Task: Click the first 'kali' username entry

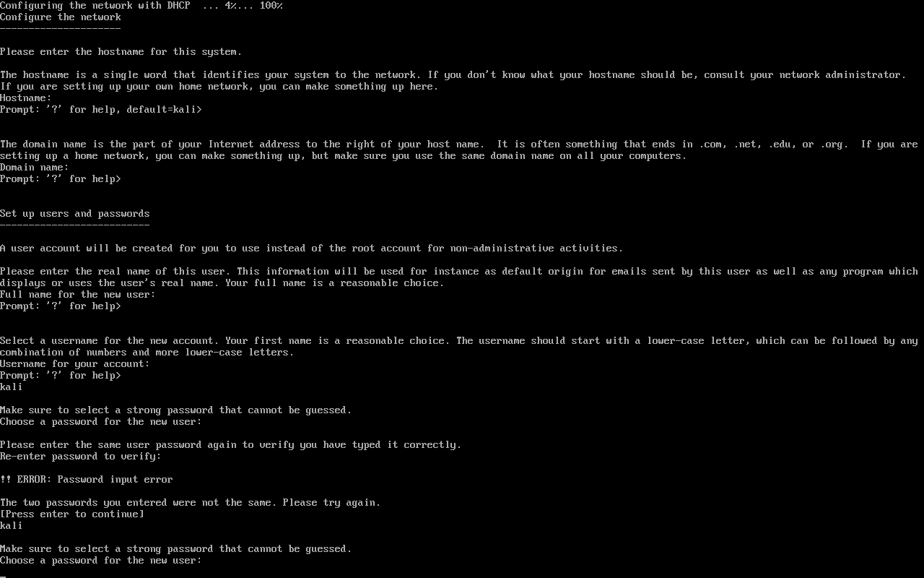Action: [x=12, y=387]
